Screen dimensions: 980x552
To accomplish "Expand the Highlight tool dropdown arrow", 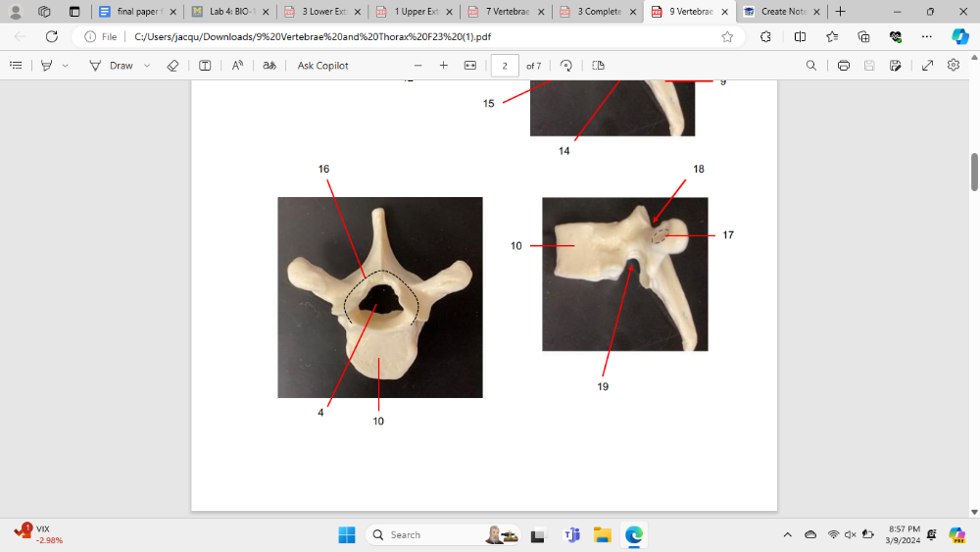I will coord(66,66).
